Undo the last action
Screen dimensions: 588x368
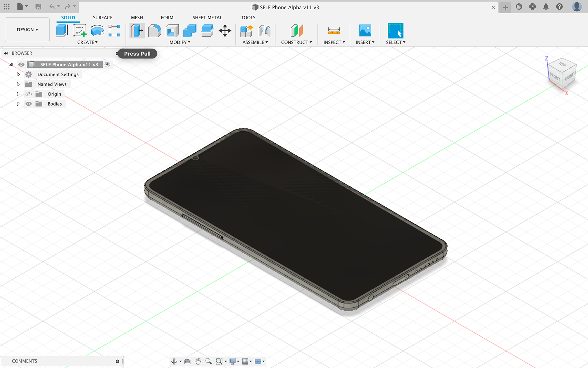click(52, 6)
